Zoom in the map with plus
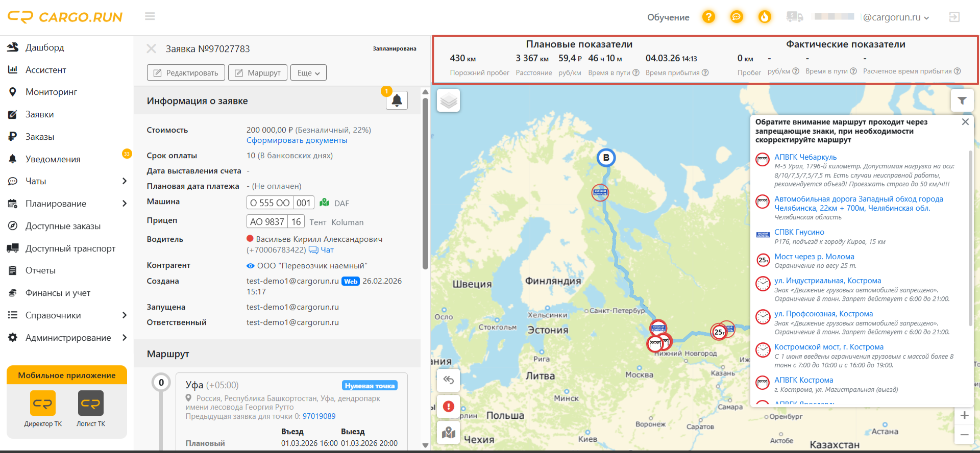The height and width of the screenshot is (453, 980). [964, 415]
